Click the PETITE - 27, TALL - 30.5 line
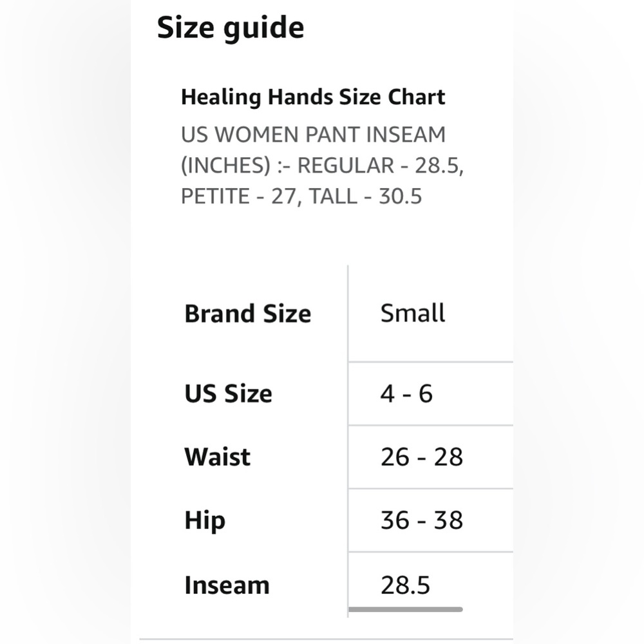Image resolution: width=644 pixels, height=644 pixels. click(x=301, y=196)
